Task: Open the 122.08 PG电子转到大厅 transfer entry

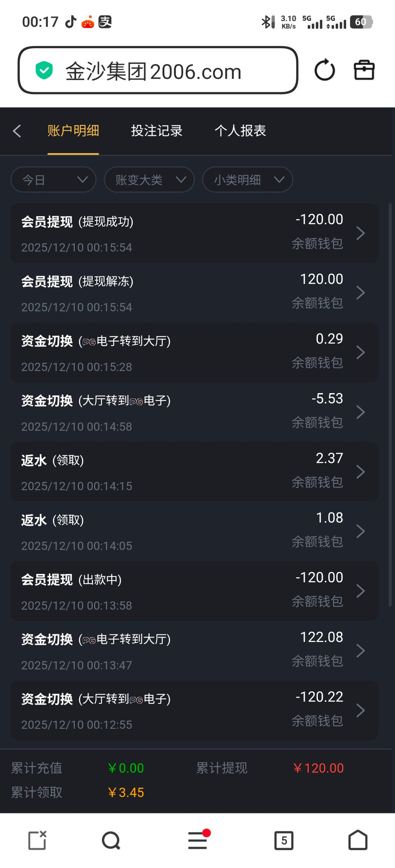Action: pyautogui.click(x=194, y=651)
